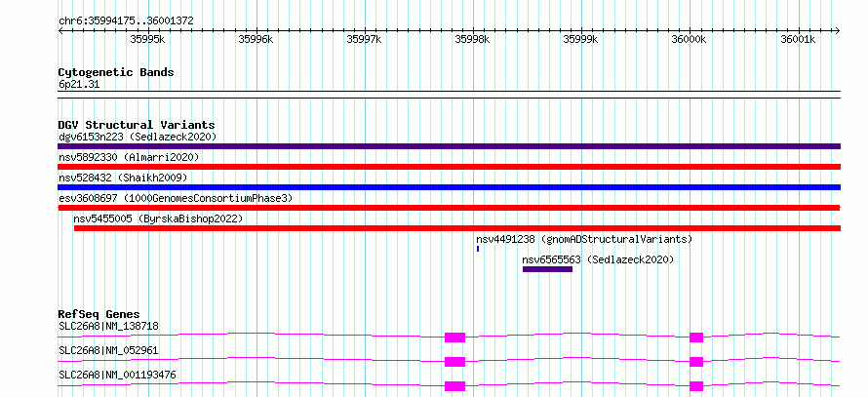
Task: Click the esv3608697 (1000GenomesConsortiumPhase3) label
Action: (176, 198)
